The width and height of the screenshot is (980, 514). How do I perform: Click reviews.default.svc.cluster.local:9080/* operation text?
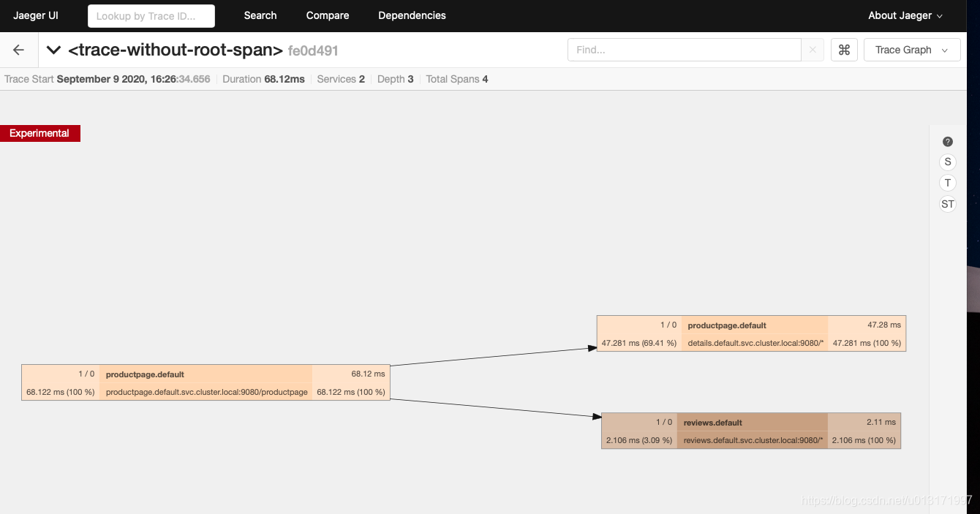(753, 440)
